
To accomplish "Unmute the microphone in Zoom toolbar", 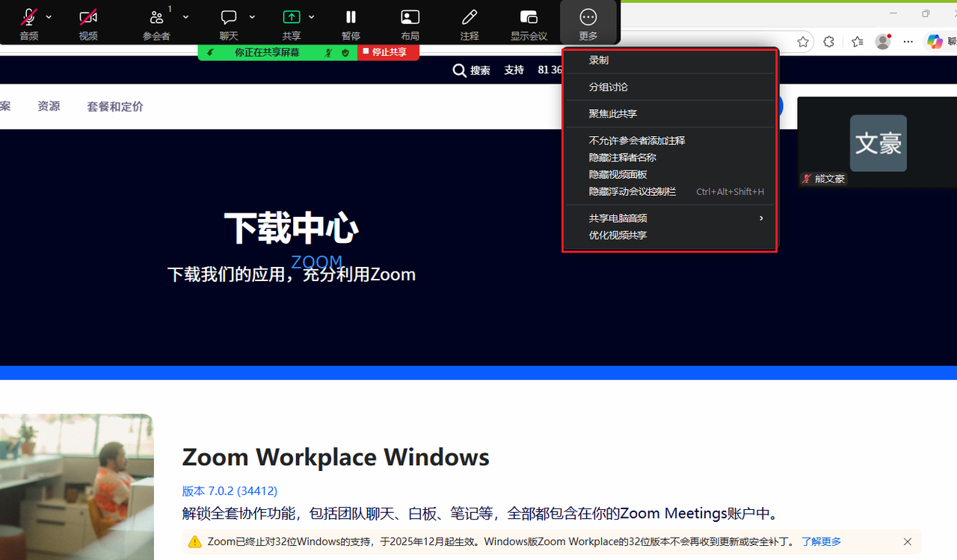I will coord(29,17).
